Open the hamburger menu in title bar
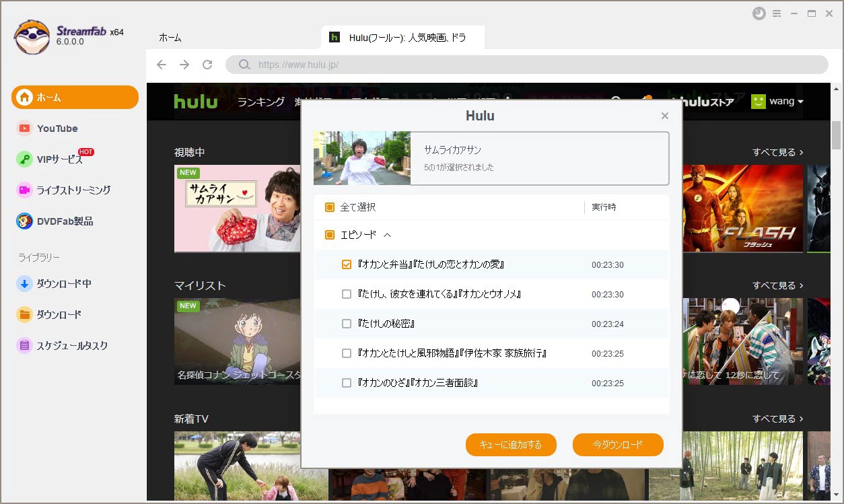The image size is (844, 504). (777, 13)
